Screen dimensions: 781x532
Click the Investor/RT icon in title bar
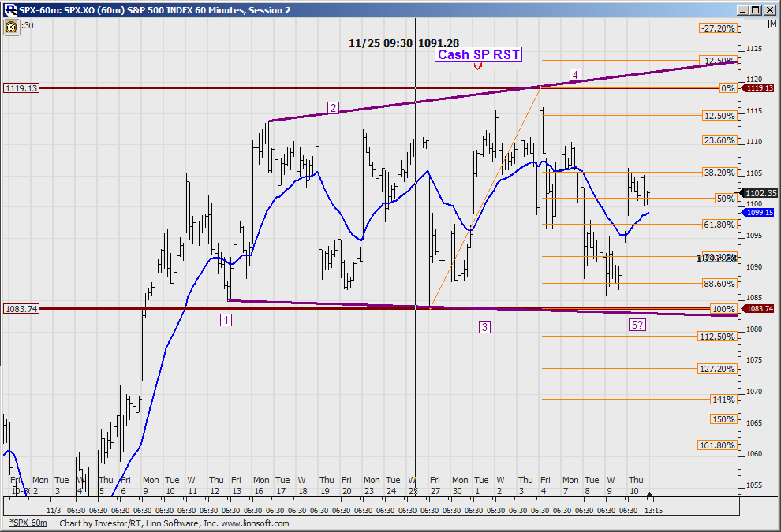(x=9, y=9)
